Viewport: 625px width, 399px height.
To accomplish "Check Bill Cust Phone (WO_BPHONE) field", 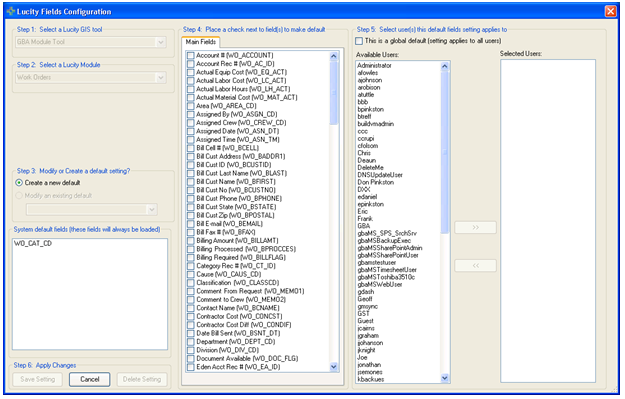I will coord(191,199).
